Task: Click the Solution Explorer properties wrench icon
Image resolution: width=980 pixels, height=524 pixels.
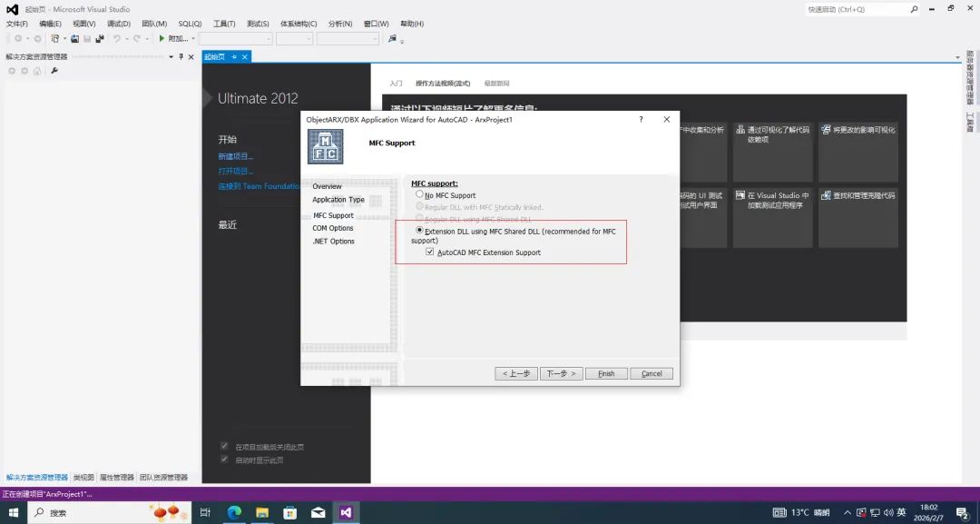Action: click(x=54, y=71)
